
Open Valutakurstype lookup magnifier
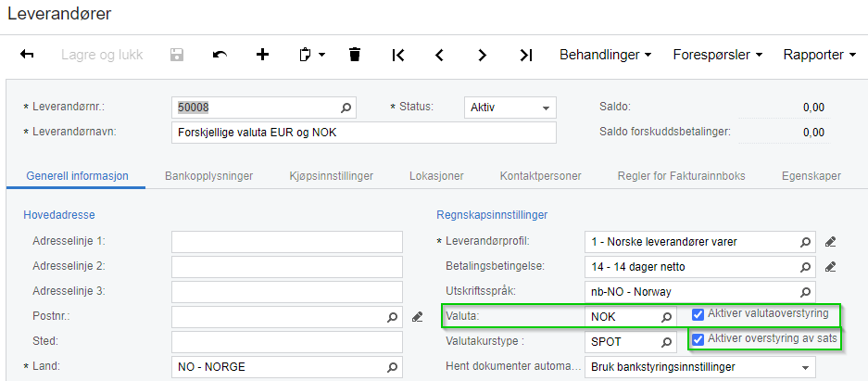[666, 342]
